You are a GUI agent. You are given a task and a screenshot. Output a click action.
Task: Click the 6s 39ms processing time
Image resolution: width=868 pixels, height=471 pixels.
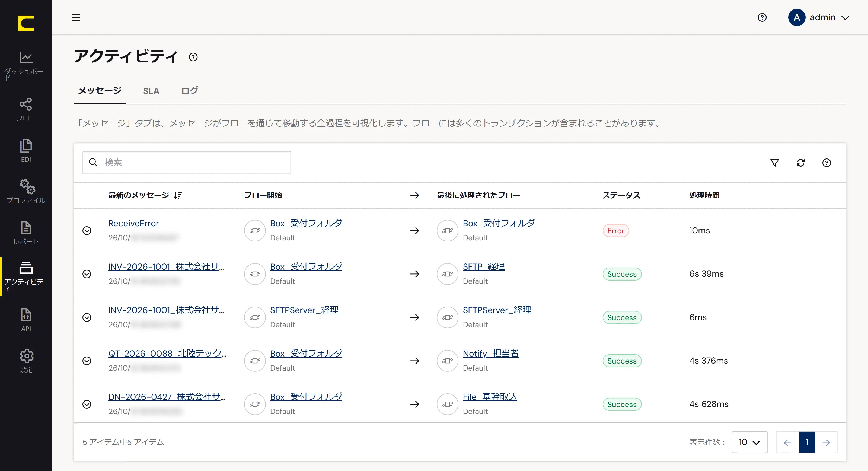point(706,274)
